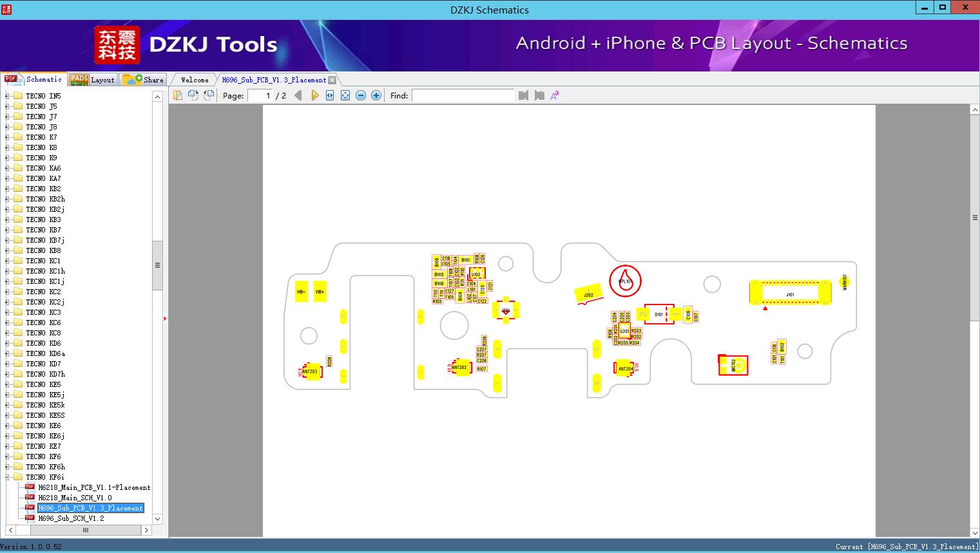Switch to the Schematic tab
The image size is (980, 553).
coord(34,79)
